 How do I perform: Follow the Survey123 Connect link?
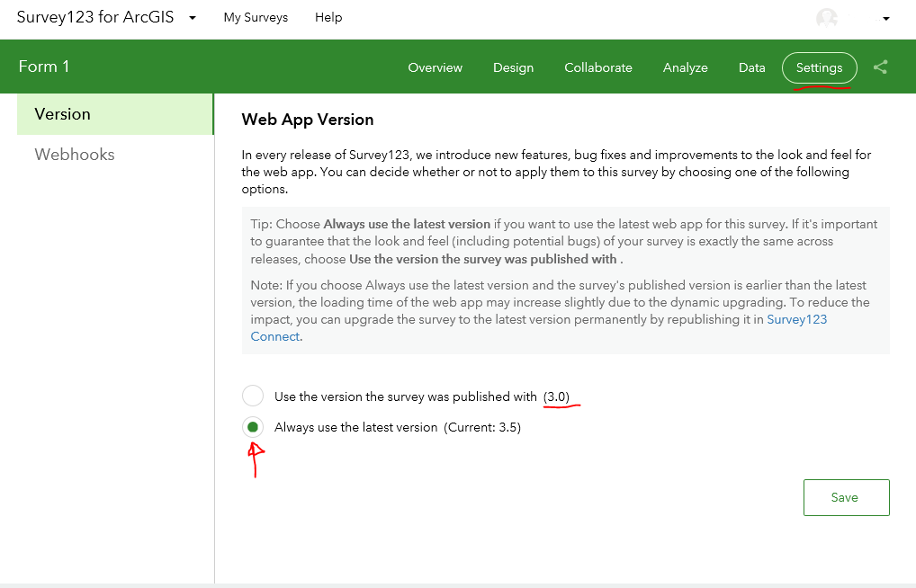click(x=797, y=319)
